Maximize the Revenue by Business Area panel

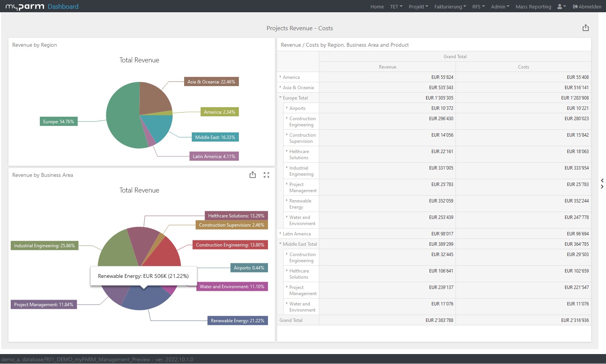[x=266, y=175]
